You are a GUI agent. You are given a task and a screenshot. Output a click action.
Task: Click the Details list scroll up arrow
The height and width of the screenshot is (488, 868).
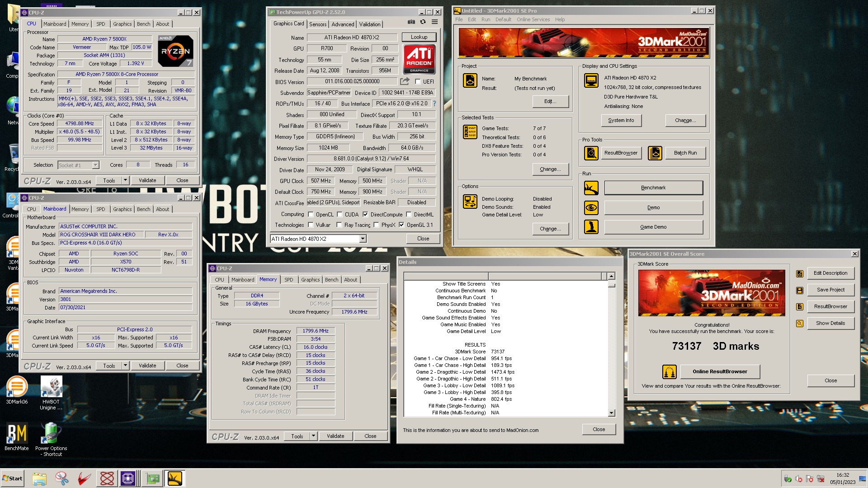pos(611,276)
